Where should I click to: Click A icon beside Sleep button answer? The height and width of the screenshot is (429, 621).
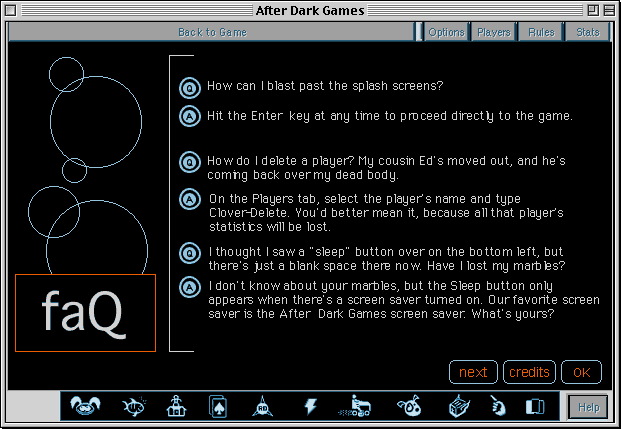[190, 287]
